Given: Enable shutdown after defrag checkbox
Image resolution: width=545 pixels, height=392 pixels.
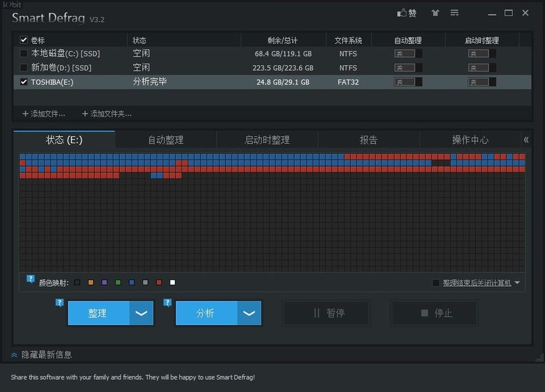Looking at the screenshot, I should coord(435,283).
